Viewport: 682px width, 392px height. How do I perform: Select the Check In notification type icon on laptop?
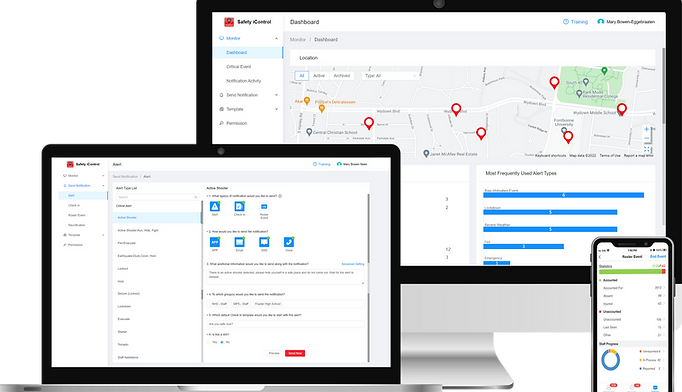[x=239, y=206]
